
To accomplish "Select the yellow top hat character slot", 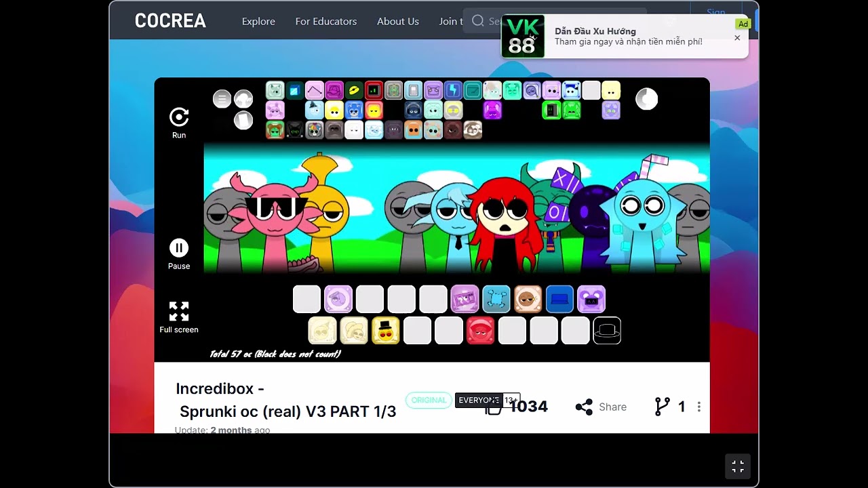I will 385,330.
